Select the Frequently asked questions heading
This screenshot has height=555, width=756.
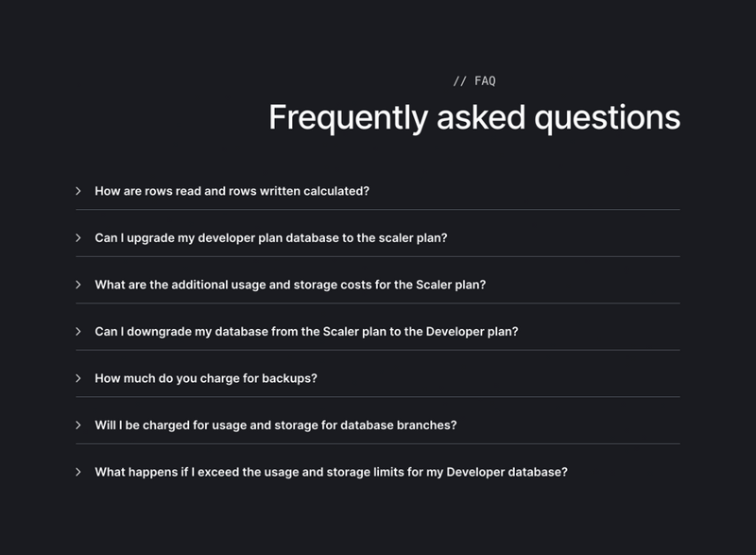(x=474, y=117)
